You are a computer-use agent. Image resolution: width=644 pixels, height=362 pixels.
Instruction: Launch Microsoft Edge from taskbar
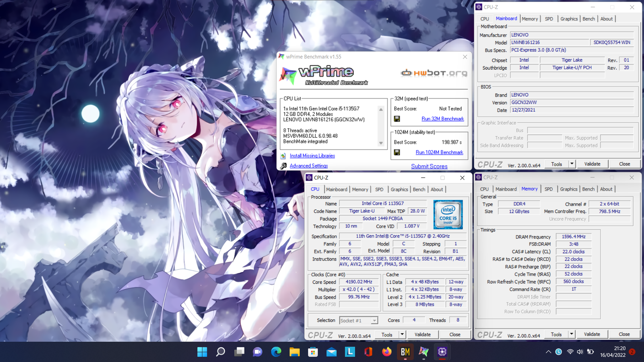pos(276,352)
